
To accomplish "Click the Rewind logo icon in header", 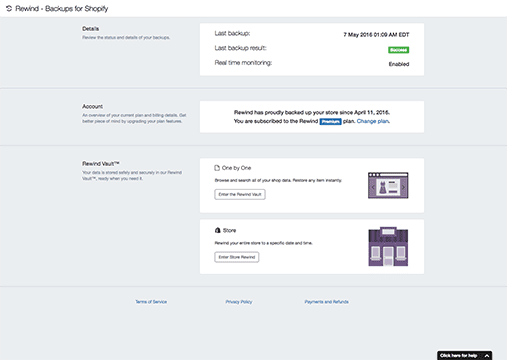I will click(9, 8).
